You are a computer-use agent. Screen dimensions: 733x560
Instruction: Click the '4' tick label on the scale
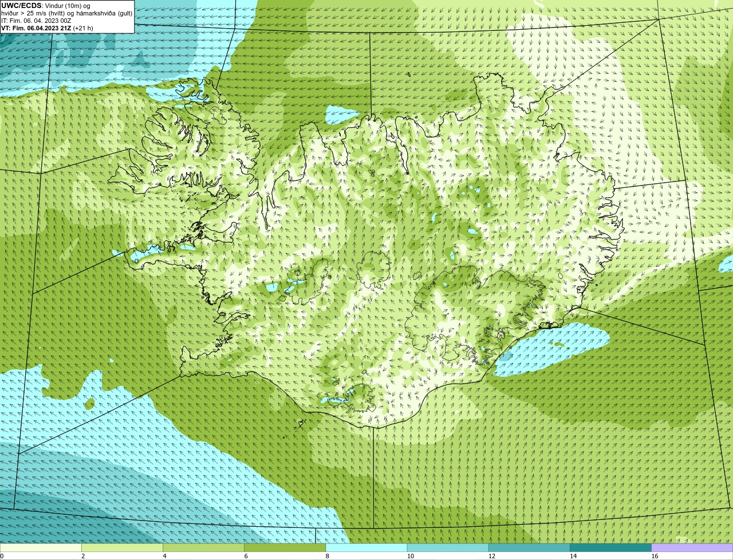tap(164, 556)
